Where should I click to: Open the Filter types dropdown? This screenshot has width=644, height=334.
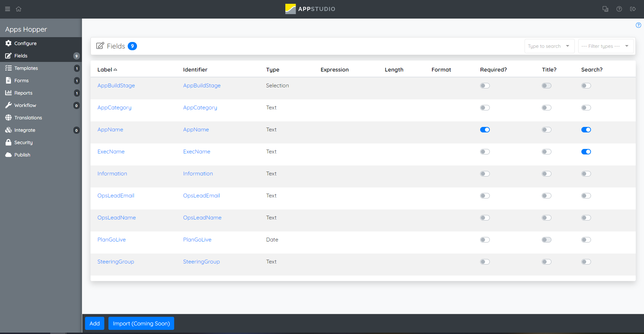(x=606, y=46)
